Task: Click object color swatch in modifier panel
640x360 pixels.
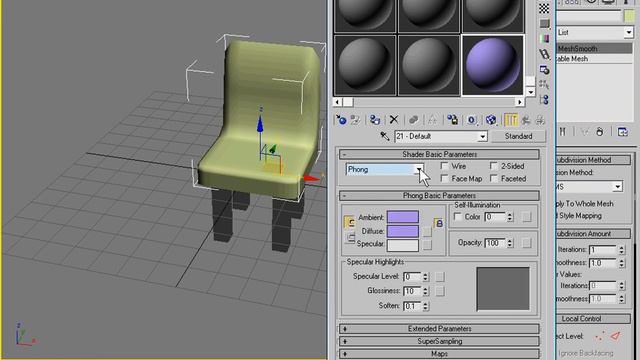Action: 629,16
